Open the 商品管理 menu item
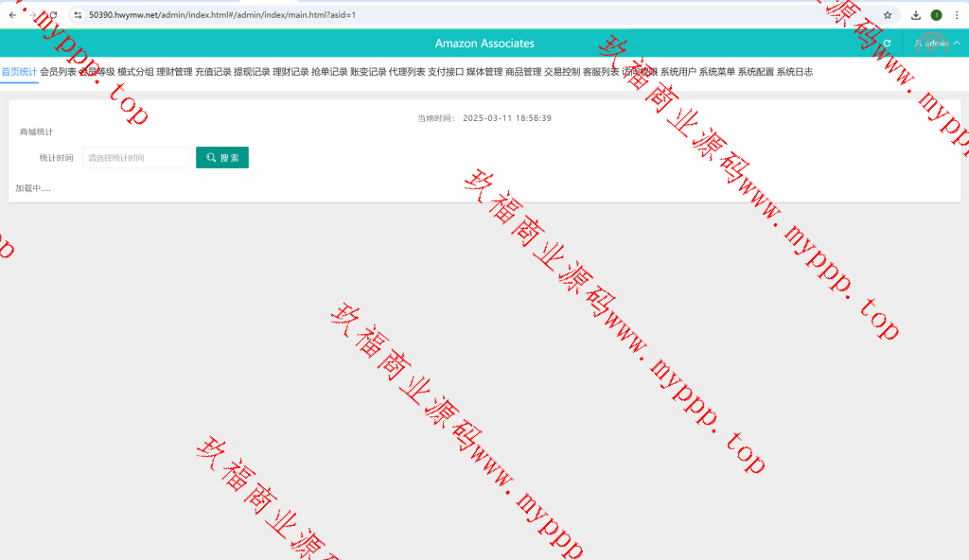Image resolution: width=969 pixels, height=560 pixels. 523,72
